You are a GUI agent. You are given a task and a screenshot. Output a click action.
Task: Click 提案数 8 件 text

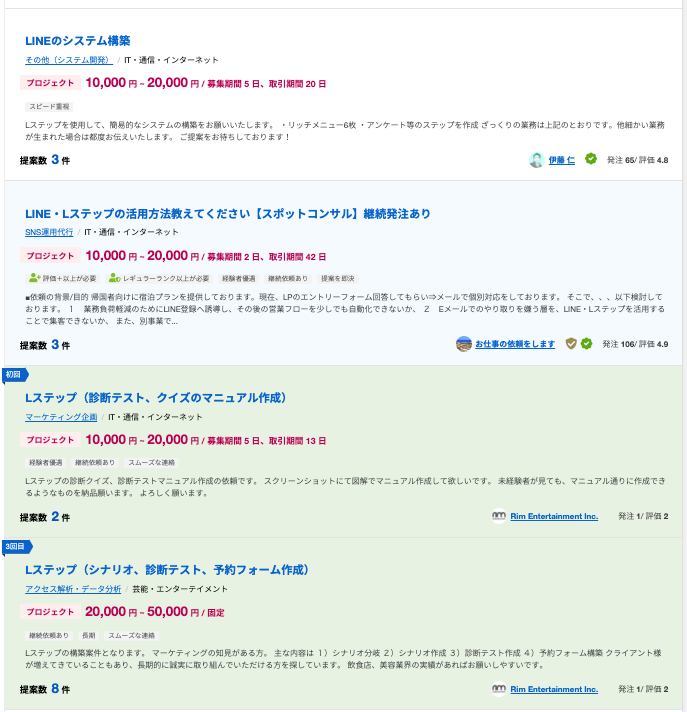tap(45, 689)
